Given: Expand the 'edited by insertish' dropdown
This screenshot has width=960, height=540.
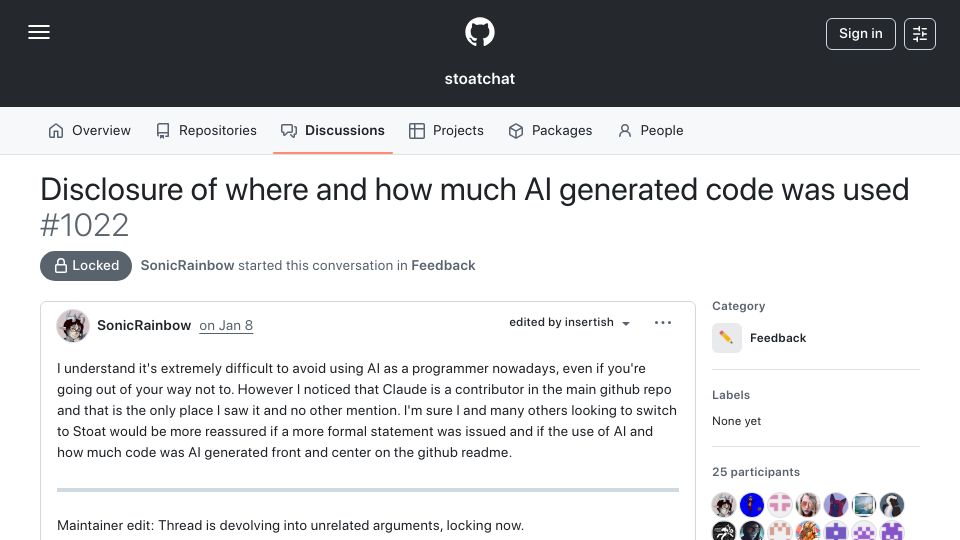Looking at the screenshot, I should tap(569, 323).
